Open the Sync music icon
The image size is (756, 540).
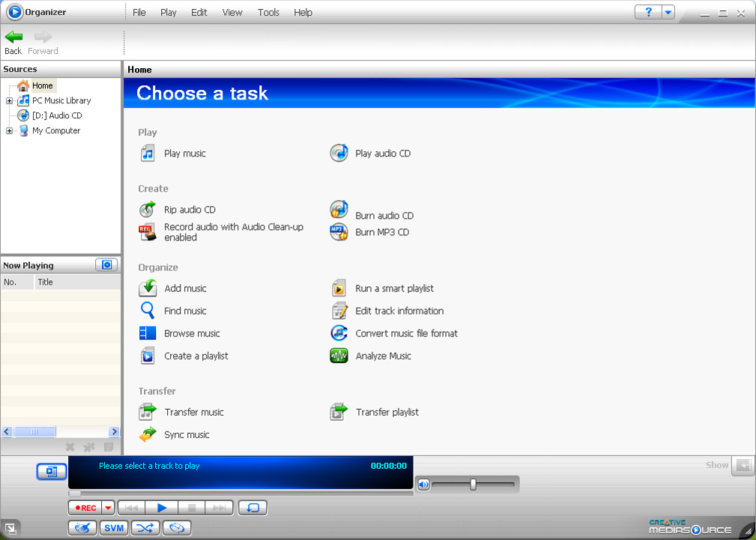148,434
